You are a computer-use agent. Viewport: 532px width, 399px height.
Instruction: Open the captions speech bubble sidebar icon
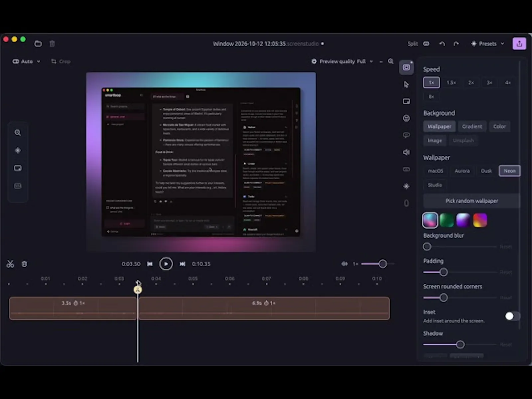406,135
